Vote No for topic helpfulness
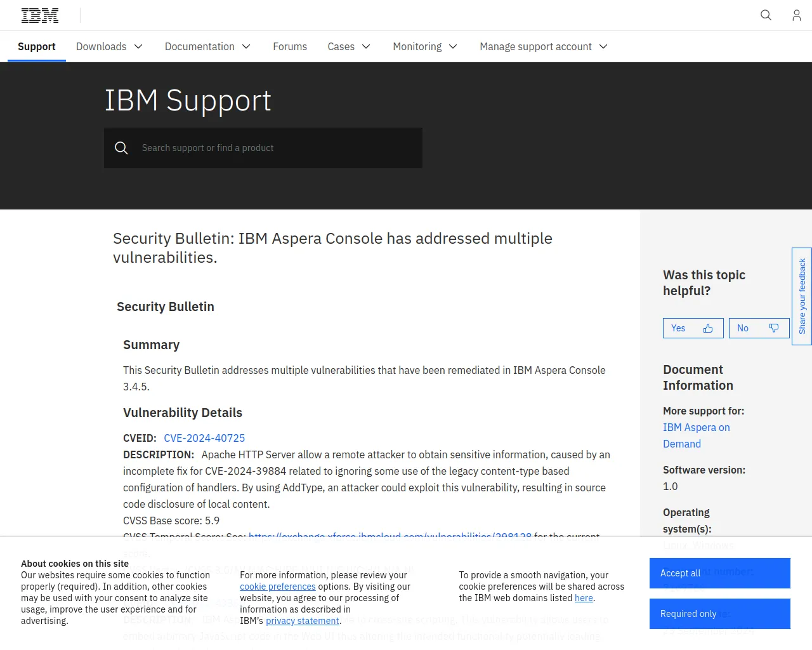The image size is (812, 650). (x=759, y=328)
